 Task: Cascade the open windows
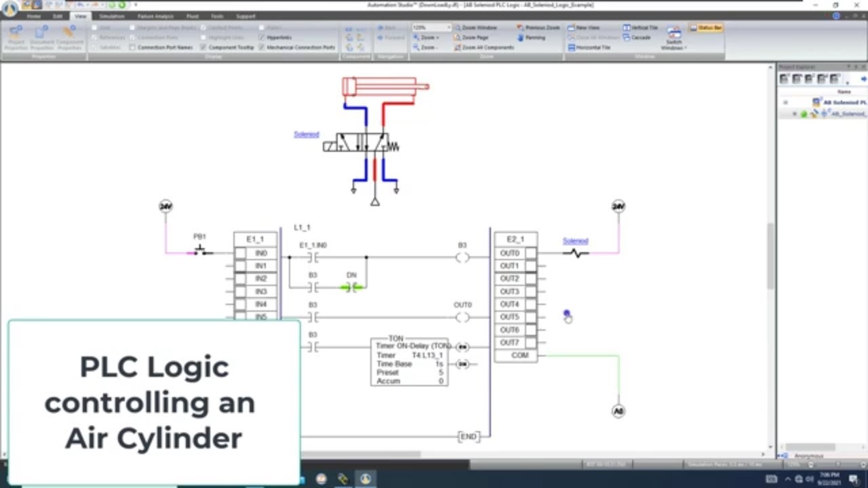(x=637, y=38)
